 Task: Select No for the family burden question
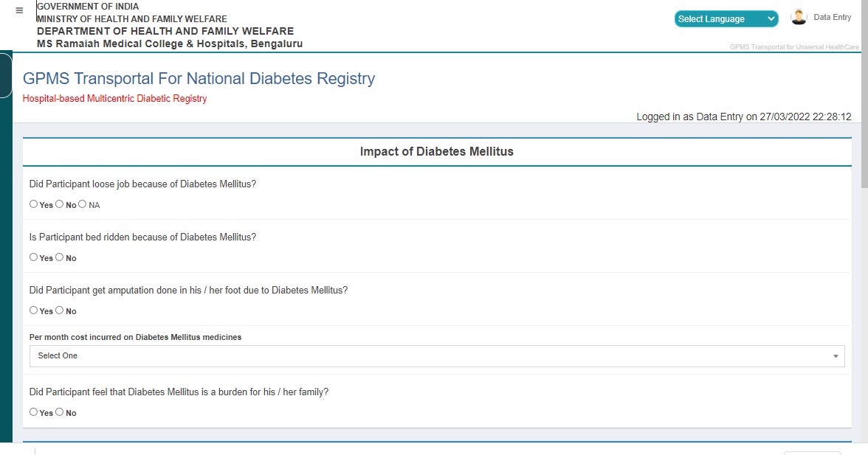60,411
